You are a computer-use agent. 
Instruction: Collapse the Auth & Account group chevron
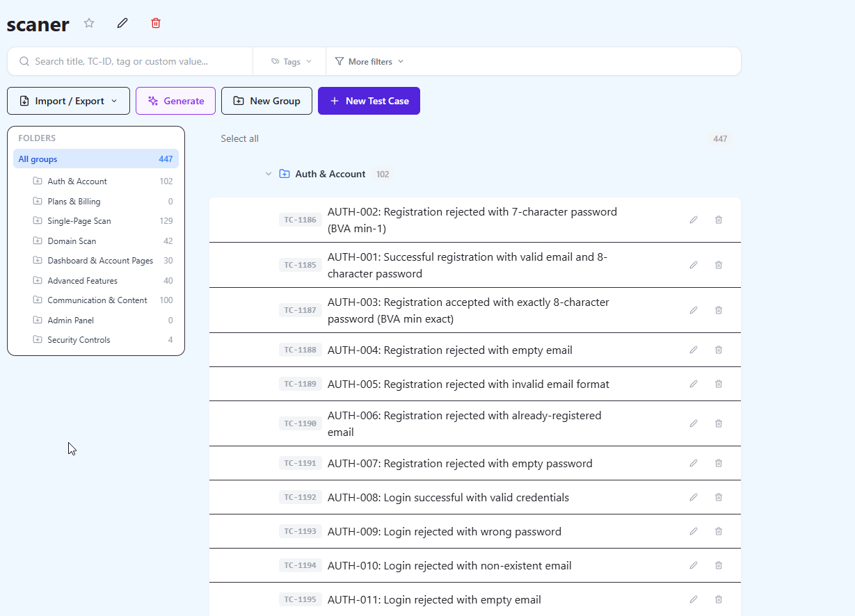coord(269,174)
